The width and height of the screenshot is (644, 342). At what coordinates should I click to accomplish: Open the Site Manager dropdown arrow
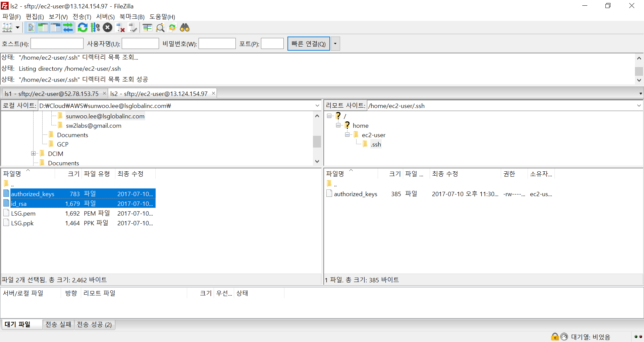tap(17, 27)
